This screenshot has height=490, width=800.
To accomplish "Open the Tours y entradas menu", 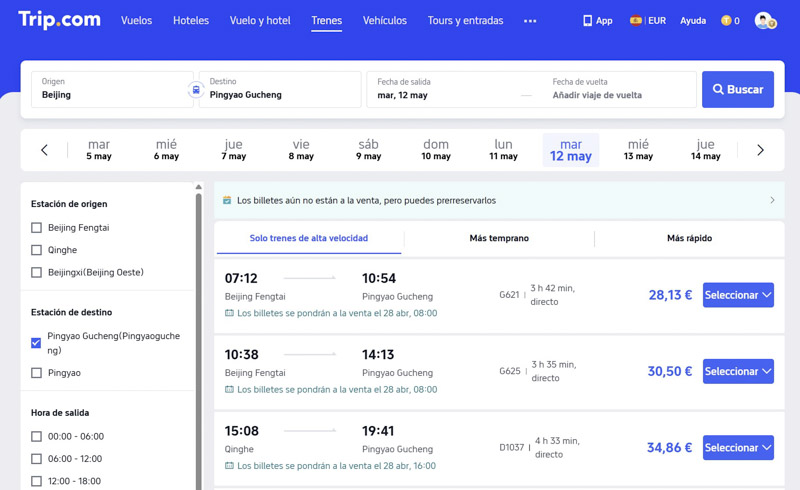I will point(465,20).
